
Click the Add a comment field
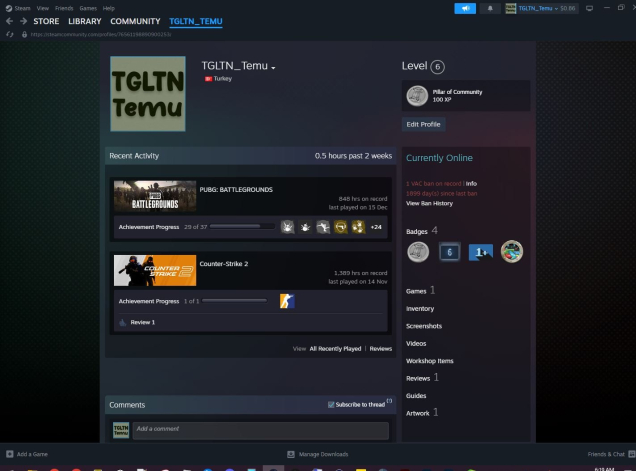260,429
